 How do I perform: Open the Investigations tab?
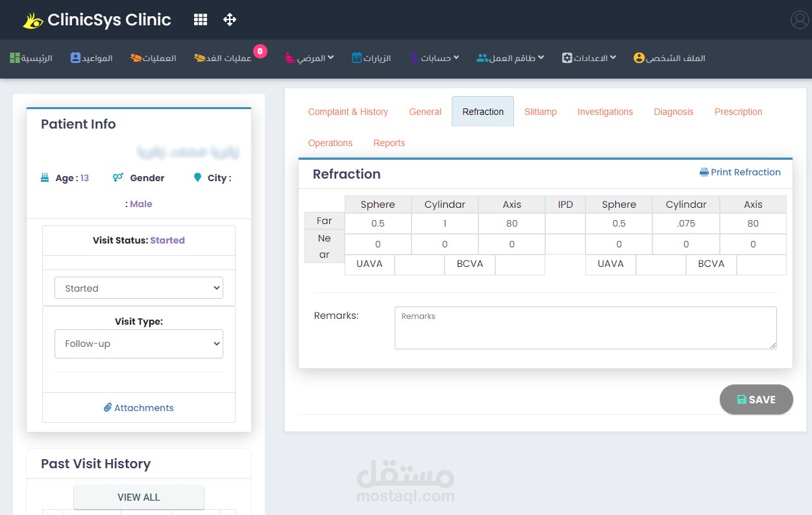[605, 112]
